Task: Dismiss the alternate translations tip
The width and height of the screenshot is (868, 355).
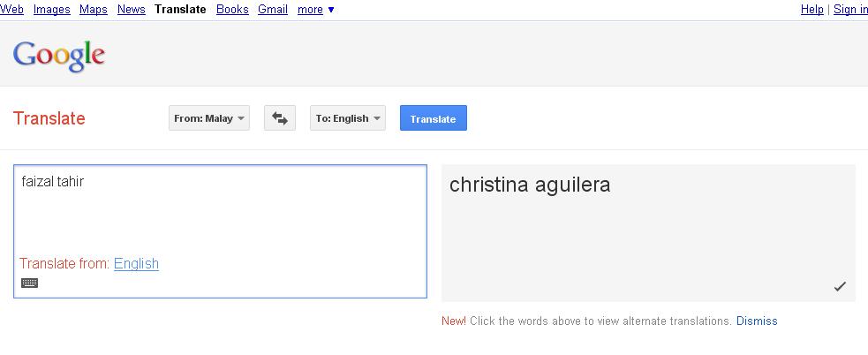Action: point(757,321)
